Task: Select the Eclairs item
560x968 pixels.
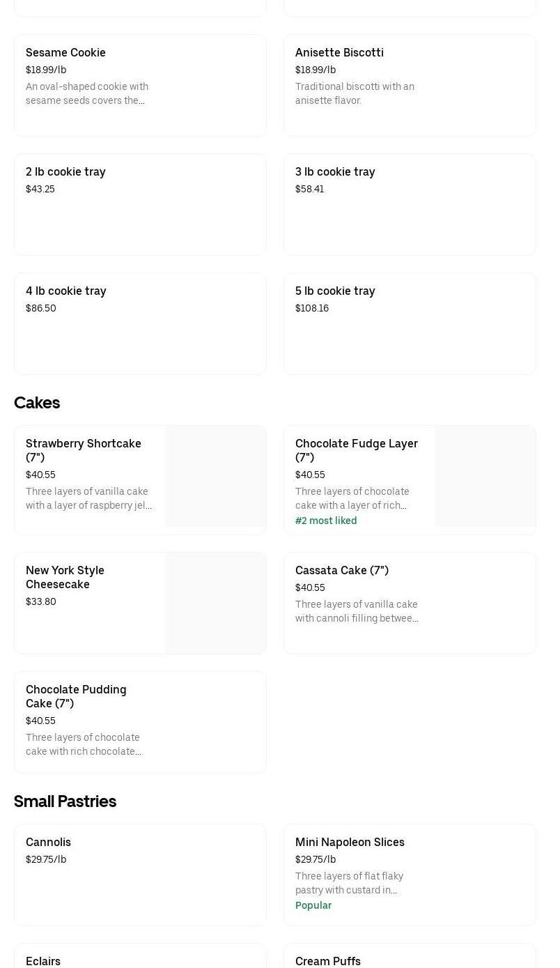Action: coord(43,961)
